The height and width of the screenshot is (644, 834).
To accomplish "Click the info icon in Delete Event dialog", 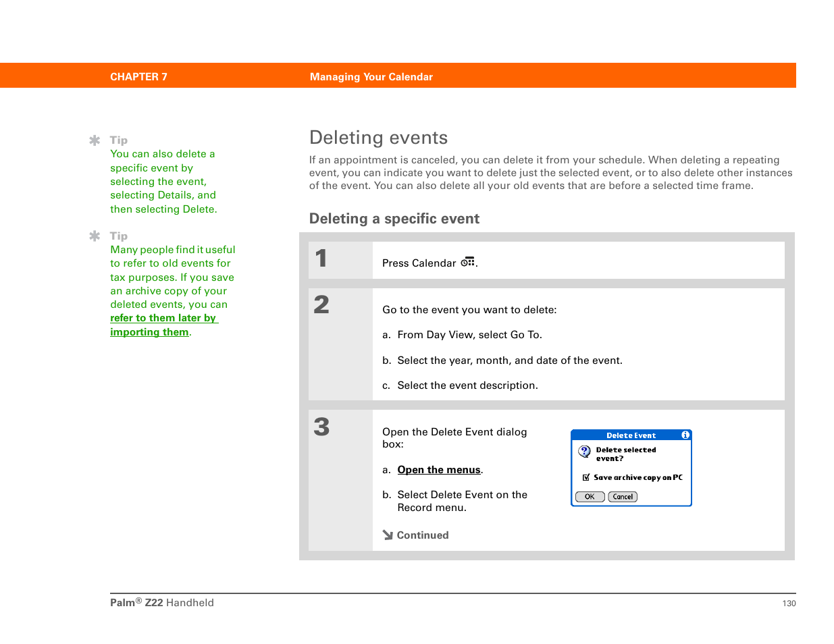I will pos(685,435).
